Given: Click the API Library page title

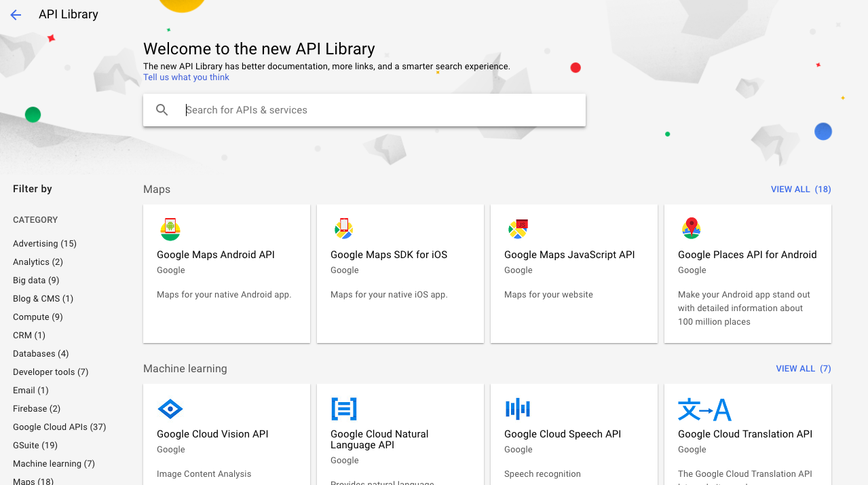Looking at the screenshot, I should tap(69, 14).
